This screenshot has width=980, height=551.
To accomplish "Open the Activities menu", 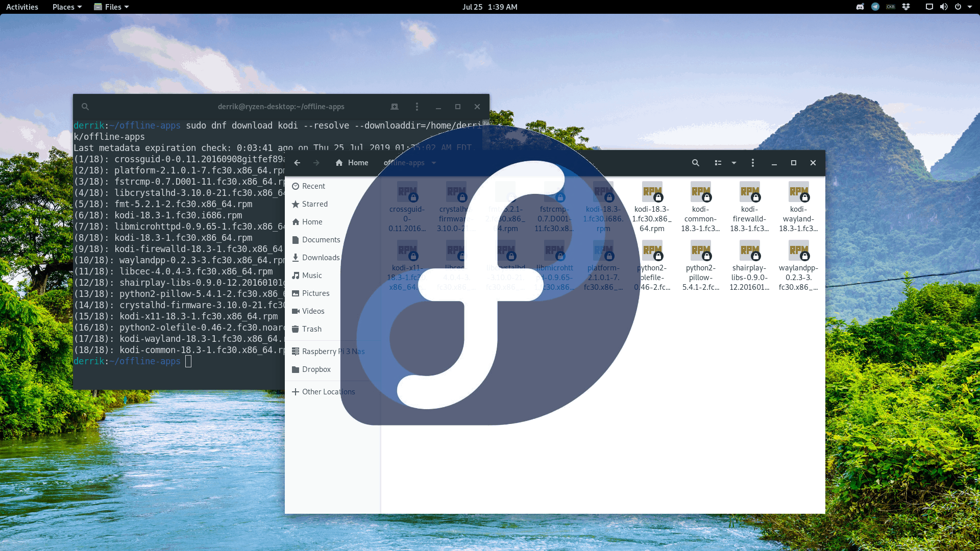I will [x=21, y=7].
